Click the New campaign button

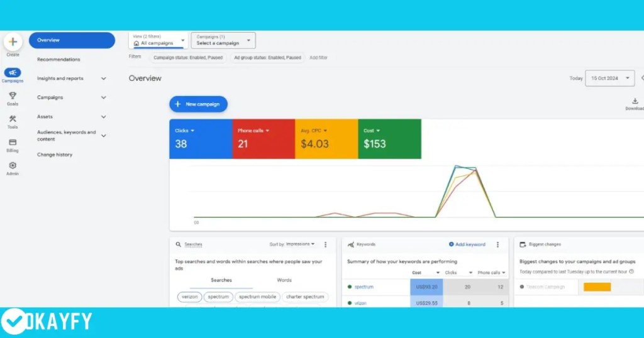point(198,104)
